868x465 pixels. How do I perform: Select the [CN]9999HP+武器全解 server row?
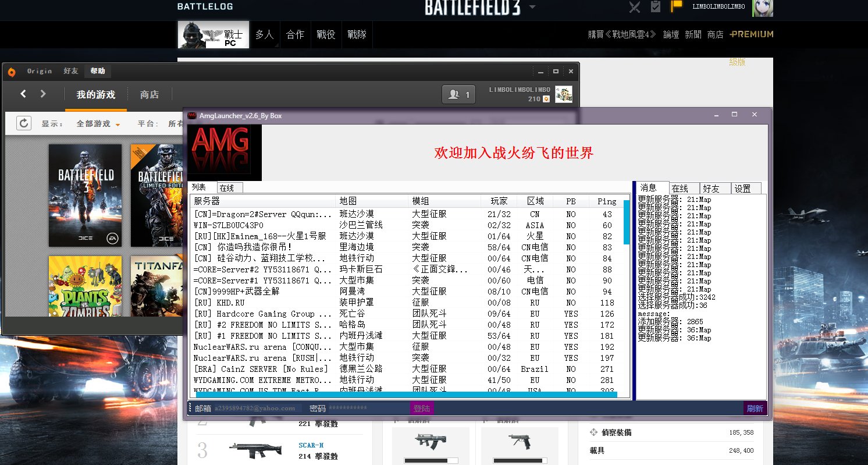click(407, 292)
